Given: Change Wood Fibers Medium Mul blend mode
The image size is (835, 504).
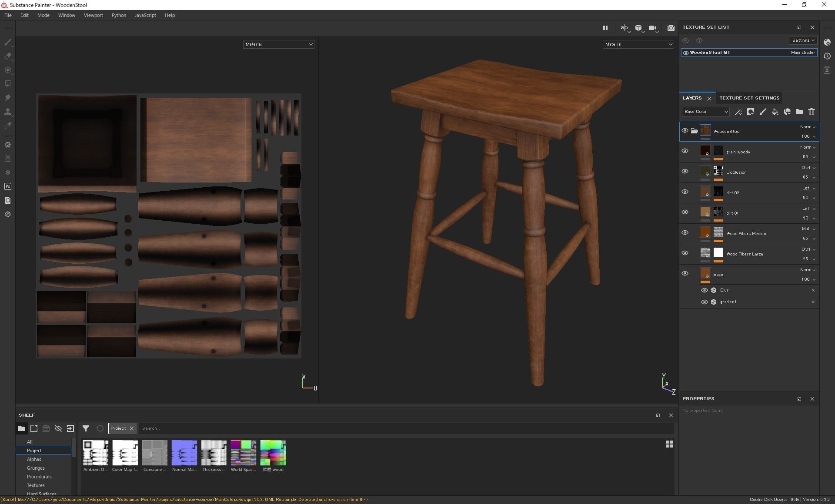Looking at the screenshot, I should pos(808,229).
